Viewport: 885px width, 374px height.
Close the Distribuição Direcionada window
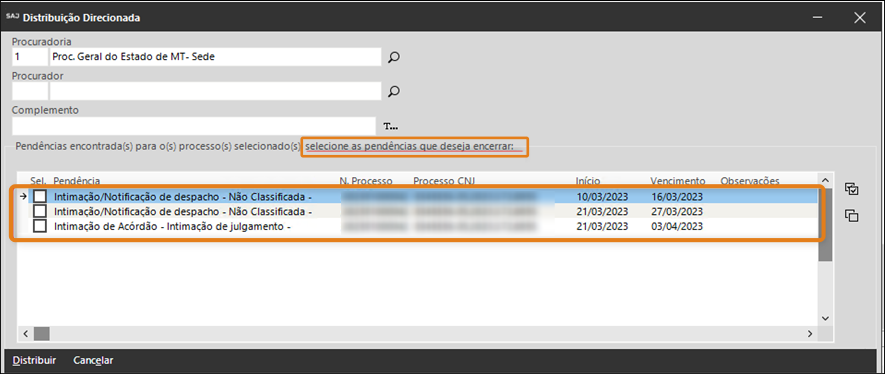point(860,18)
